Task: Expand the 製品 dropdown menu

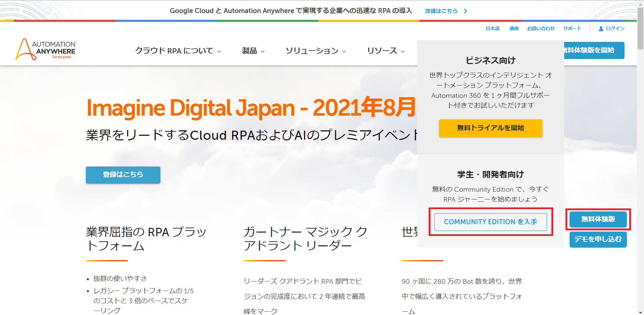Action: (253, 51)
